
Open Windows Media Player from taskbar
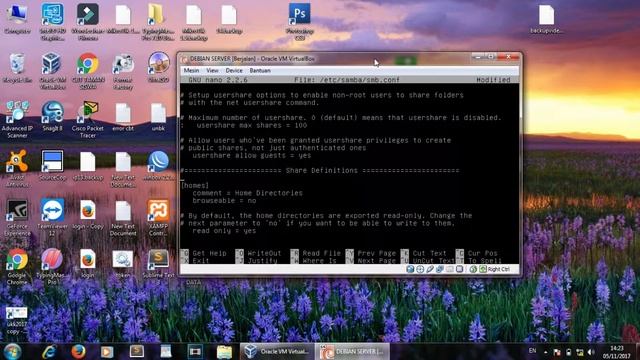point(107,351)
